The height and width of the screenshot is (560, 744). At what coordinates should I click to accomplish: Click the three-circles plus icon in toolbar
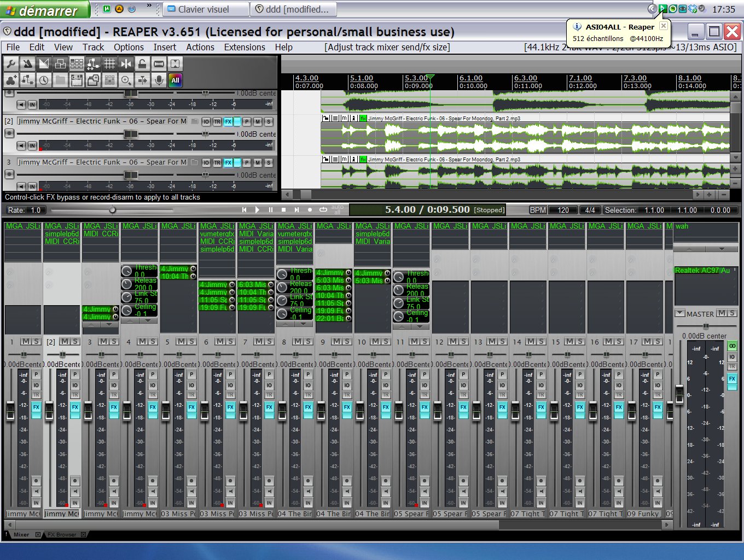(11, 80)
